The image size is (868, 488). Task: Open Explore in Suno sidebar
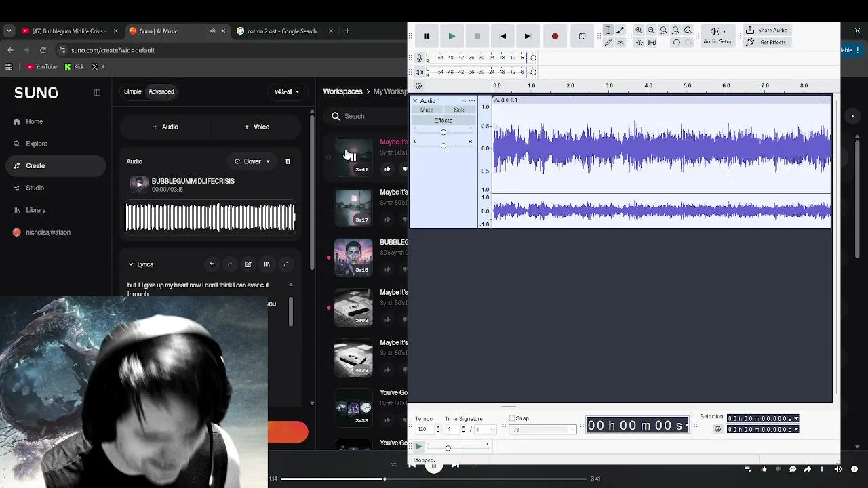(x=54, y=144)
